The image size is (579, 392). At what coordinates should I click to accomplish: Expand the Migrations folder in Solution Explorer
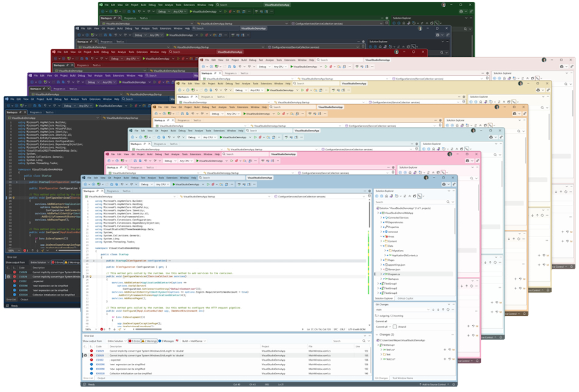pyautogui.click(x=385, y=251)
